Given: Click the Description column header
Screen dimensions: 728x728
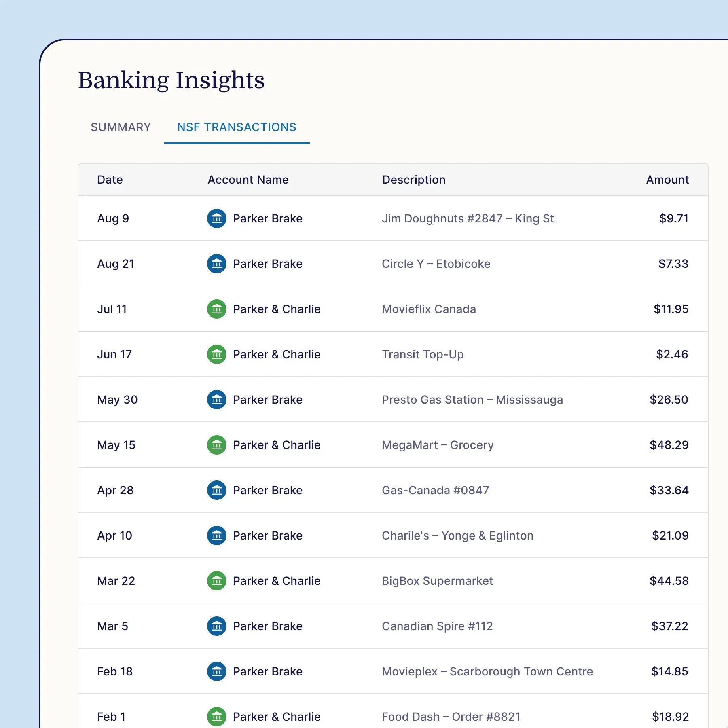Looking at the screenshot, I should 413,180.
